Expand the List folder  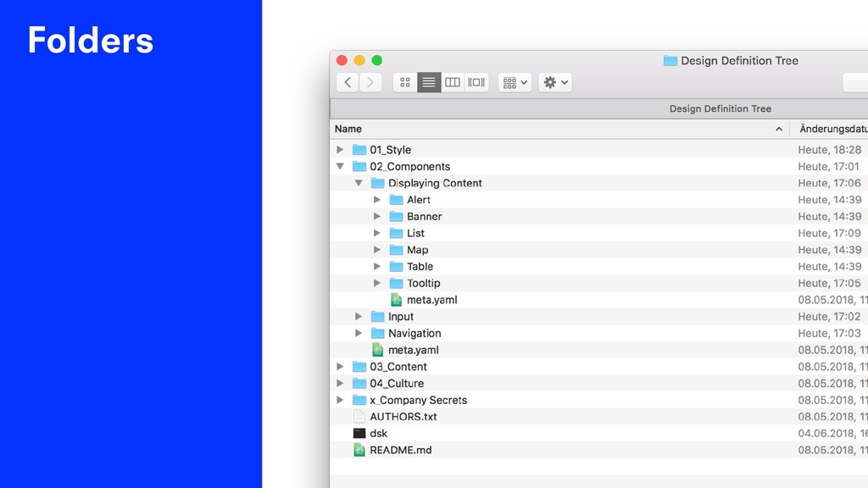tap(377, 233)
